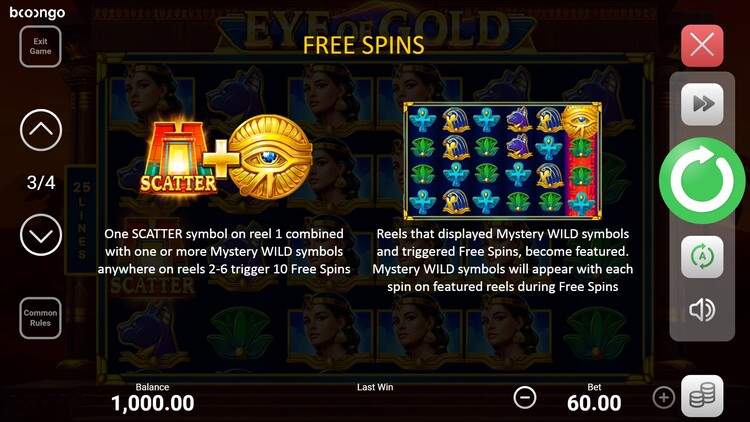750x422 pixels.
Task: Open Common Rules
Action: (40, 318)
